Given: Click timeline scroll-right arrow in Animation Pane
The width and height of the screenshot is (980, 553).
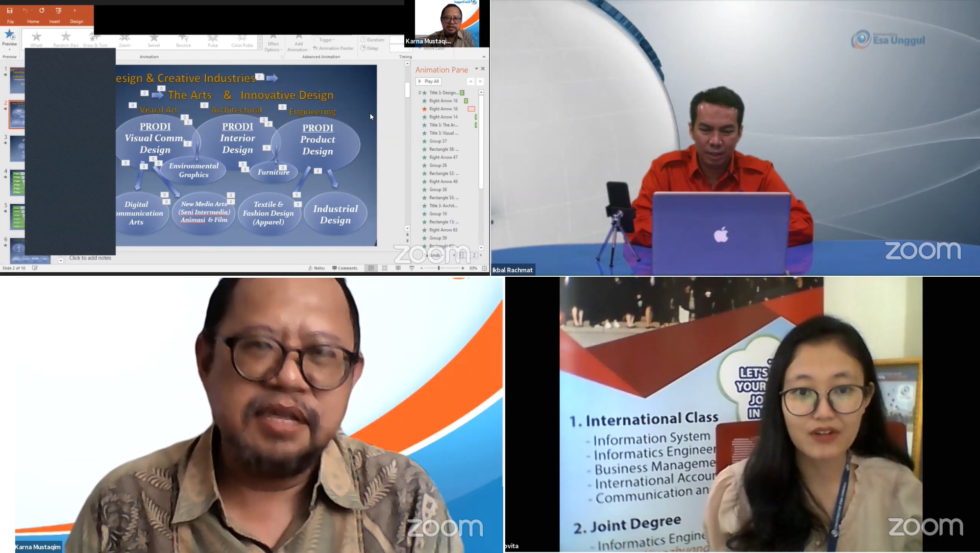Looking at the screenshot, I should click(x=481, y=255).
